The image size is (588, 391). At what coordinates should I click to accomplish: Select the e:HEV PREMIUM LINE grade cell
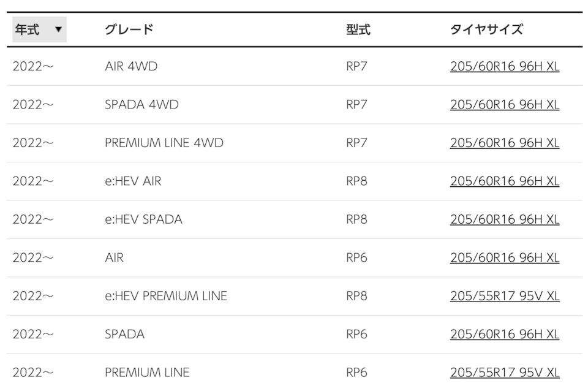[165, 296]
